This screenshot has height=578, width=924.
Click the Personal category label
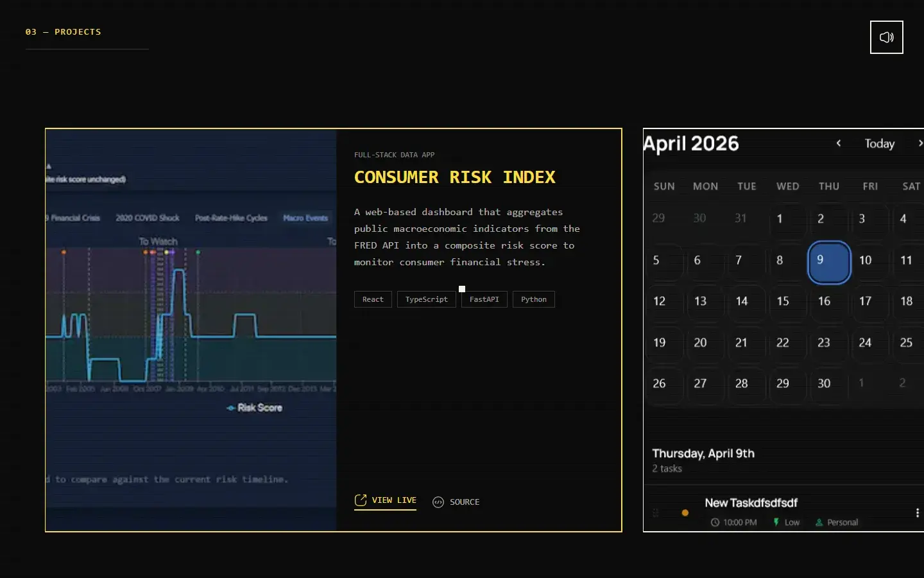pyautogui.click(x=843, y=523)
